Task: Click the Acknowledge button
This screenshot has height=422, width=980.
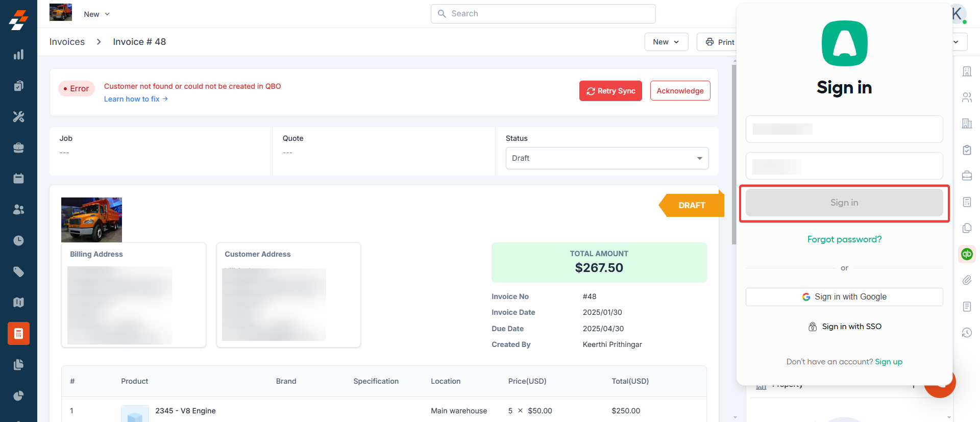Action: click(x=680, y=91)
